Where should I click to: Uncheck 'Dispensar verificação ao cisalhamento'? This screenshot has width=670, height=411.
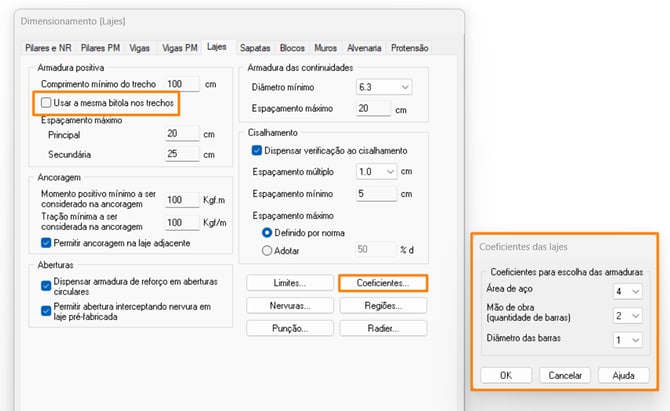tap(256, 150)
